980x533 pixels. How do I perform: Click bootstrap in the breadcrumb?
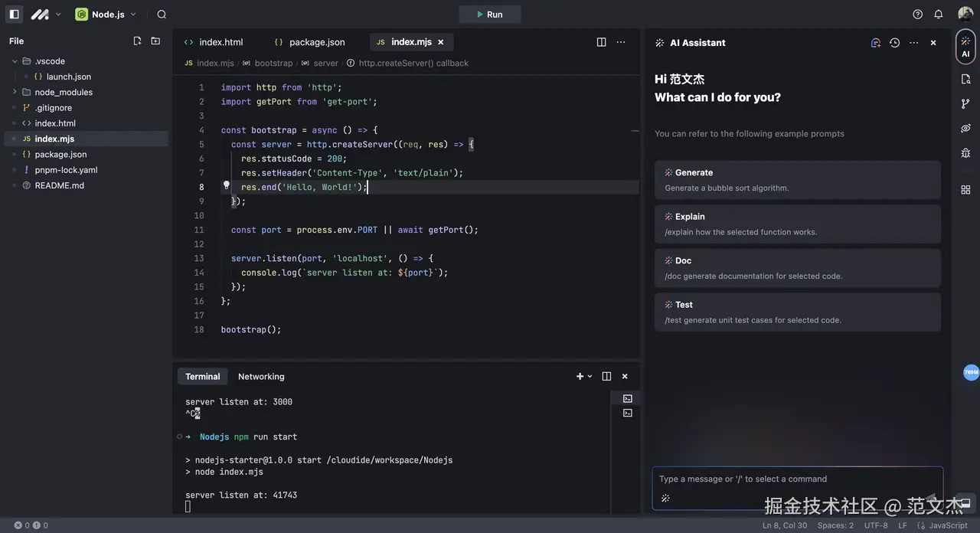coord(273,64)
